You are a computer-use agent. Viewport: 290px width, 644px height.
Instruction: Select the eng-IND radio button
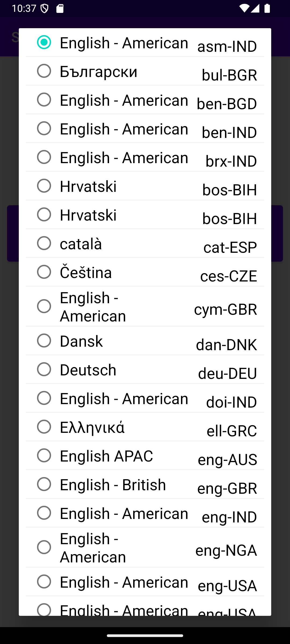[x=44, y=513]
